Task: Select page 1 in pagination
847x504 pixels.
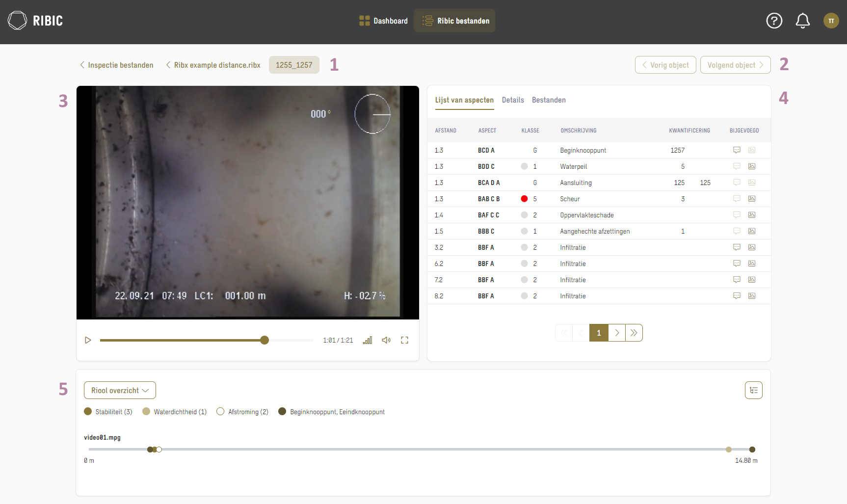Action: (599, 333)
